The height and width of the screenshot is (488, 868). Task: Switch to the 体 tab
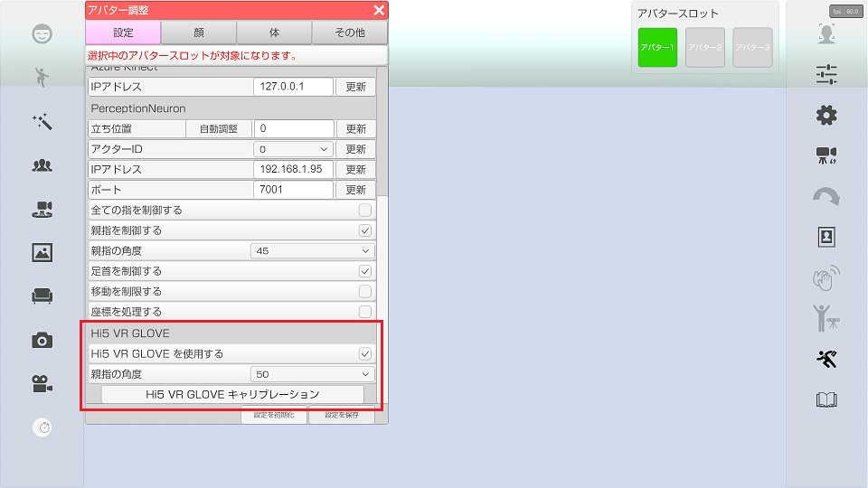coord(274,33)
